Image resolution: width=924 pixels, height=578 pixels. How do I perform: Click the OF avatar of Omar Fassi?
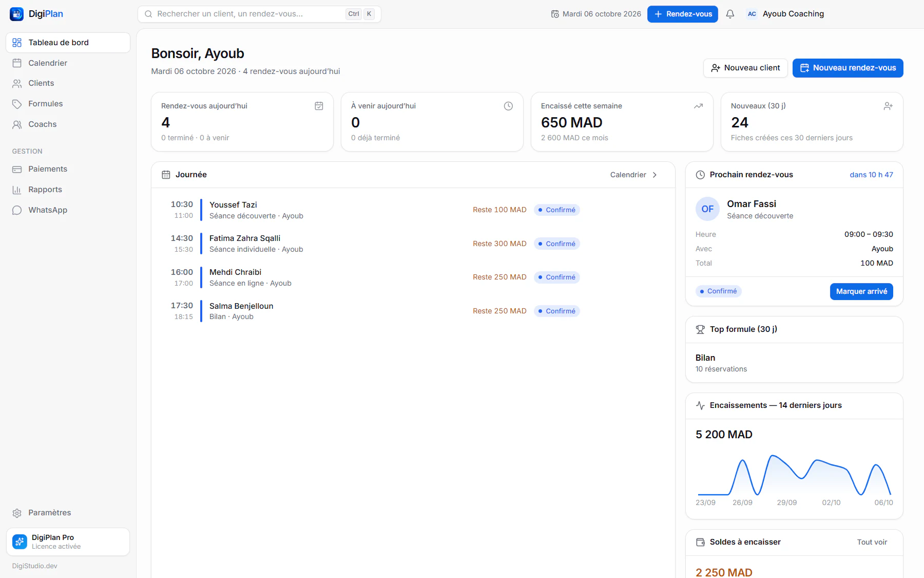707,209
